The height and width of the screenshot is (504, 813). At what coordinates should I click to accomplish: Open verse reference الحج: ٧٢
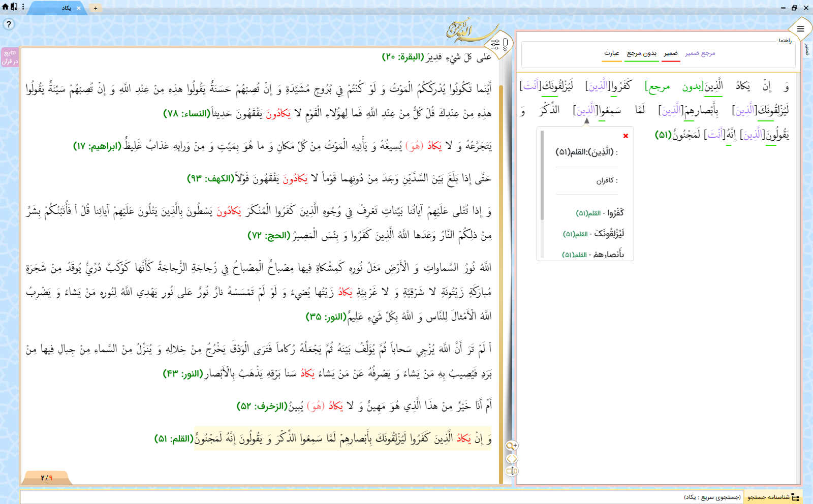(269, 235)
